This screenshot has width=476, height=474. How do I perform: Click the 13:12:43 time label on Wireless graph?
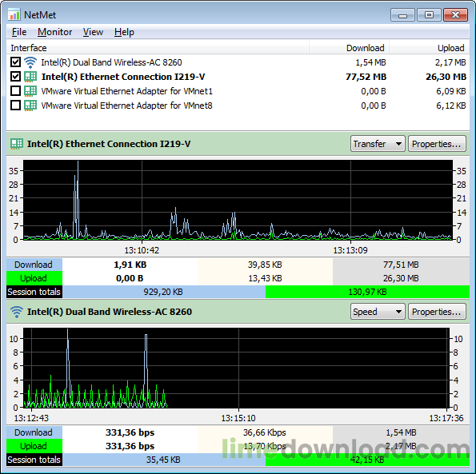click(31, 418)
